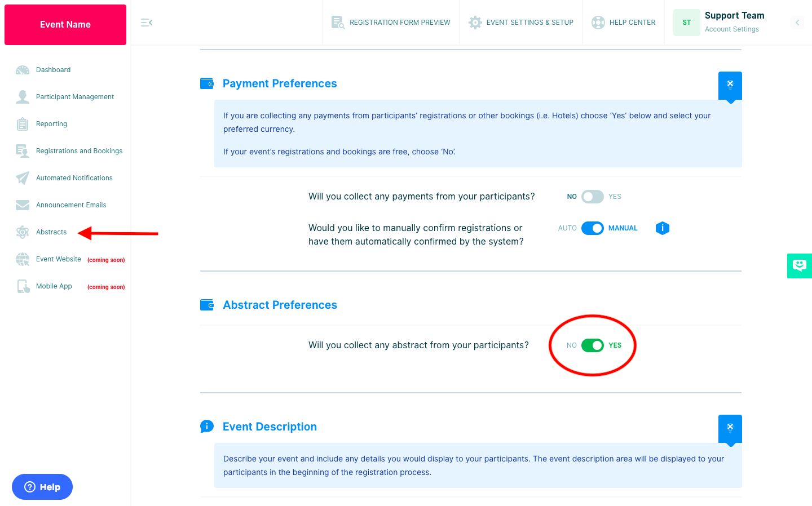Switch registration confirmation toggle to AUTO

pyautogui.click(x=593, y=228)
